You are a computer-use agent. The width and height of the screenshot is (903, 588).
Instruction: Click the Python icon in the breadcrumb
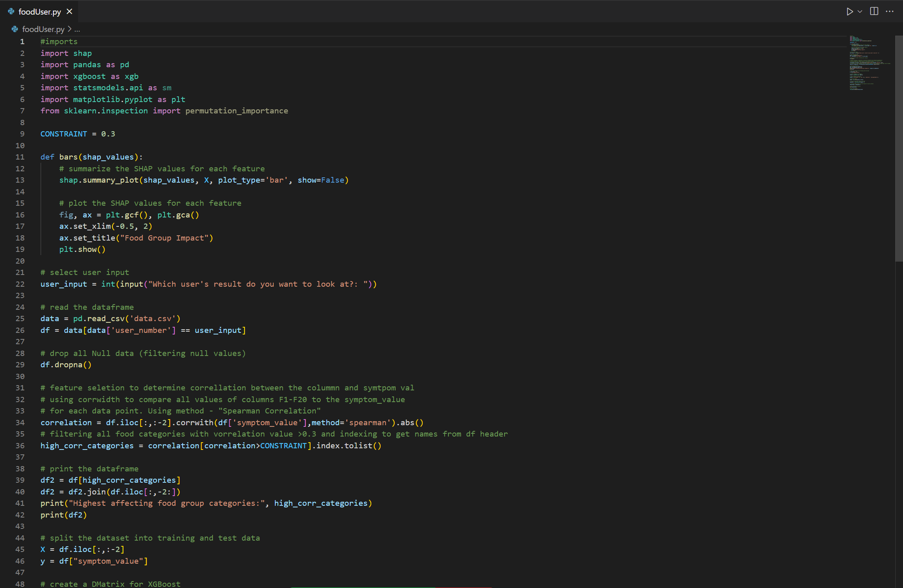tap(15, 29)
